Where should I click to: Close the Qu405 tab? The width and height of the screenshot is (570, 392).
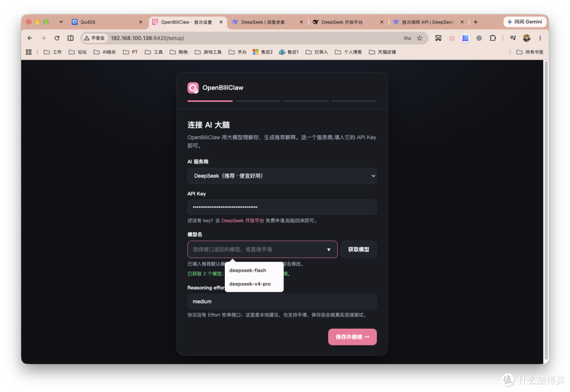(x=141, y=22)
